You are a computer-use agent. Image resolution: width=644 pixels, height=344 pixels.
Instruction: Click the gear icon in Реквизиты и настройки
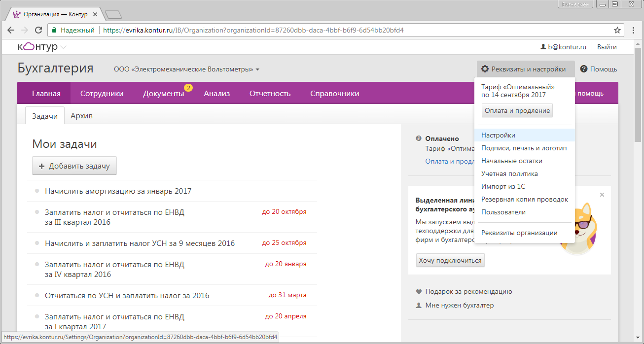[x=485, y=69]
